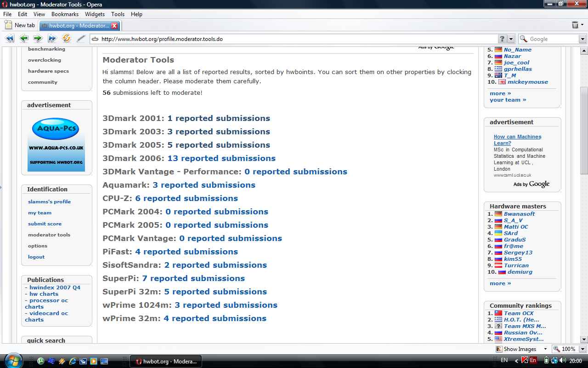
Task: Open the Edit menu
Action: point(23,14)
